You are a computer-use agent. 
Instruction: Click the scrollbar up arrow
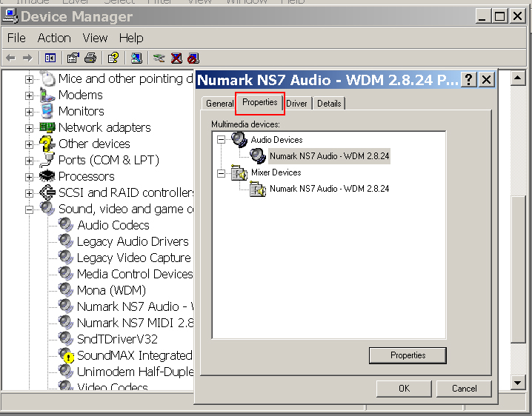(x=518, y=78)
